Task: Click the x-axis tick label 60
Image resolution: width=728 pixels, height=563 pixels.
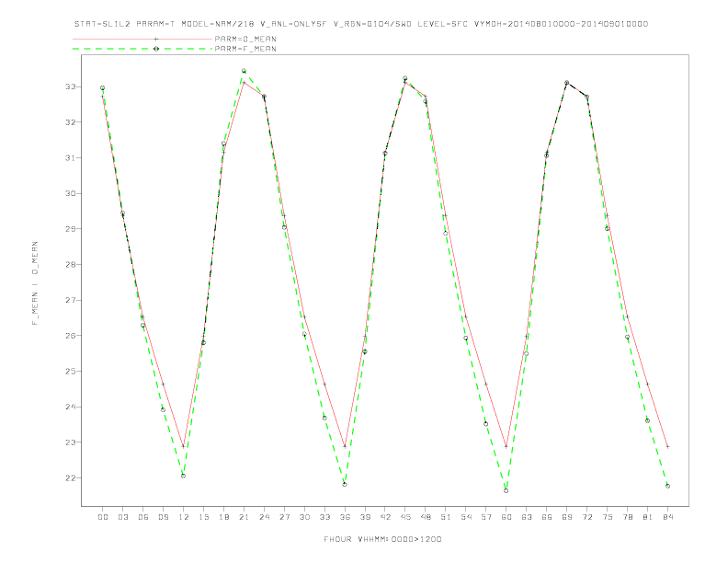Action: click(x=506, y=517)
